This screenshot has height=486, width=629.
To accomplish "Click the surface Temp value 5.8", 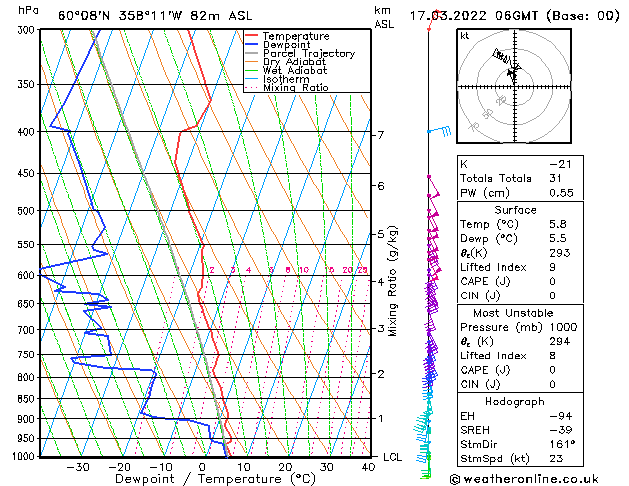I will [x=558, y=224].
